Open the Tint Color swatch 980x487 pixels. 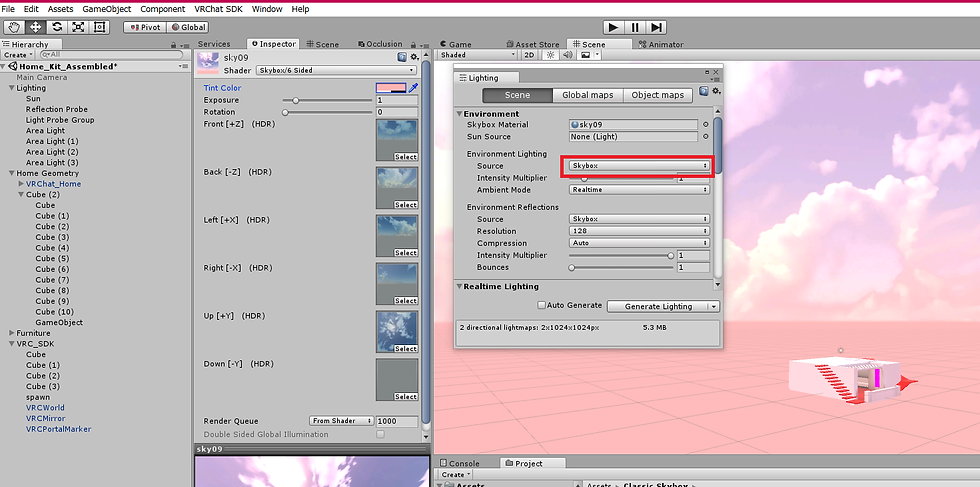[x=391, y=88]
